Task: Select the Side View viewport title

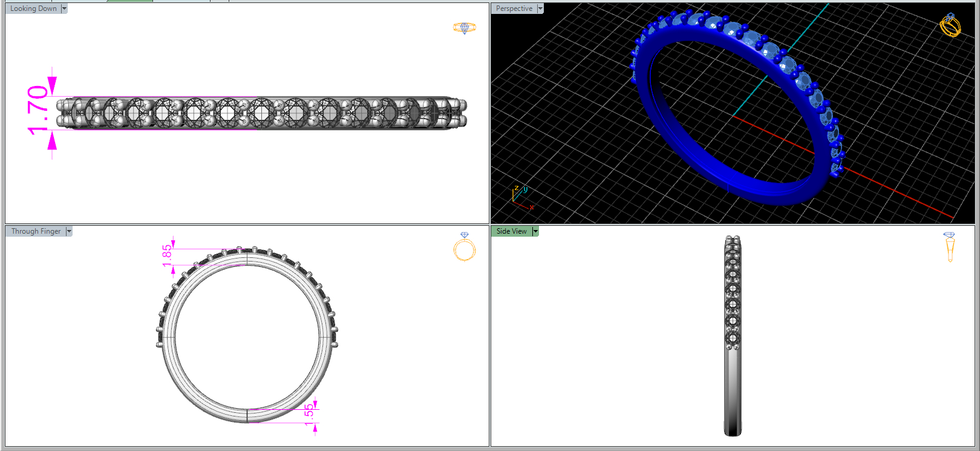Action: point(512,231)
